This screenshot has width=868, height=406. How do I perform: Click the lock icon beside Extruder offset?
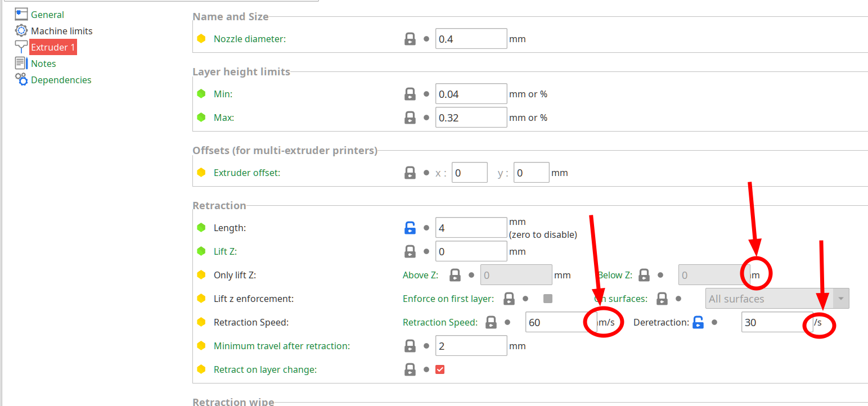click(410, 173)
